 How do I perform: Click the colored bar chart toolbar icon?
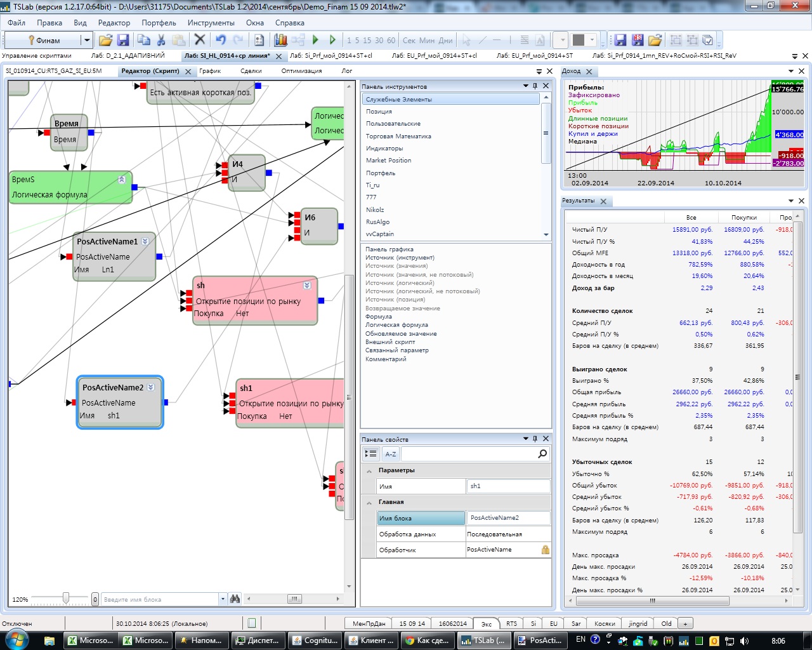pos(280,40)
